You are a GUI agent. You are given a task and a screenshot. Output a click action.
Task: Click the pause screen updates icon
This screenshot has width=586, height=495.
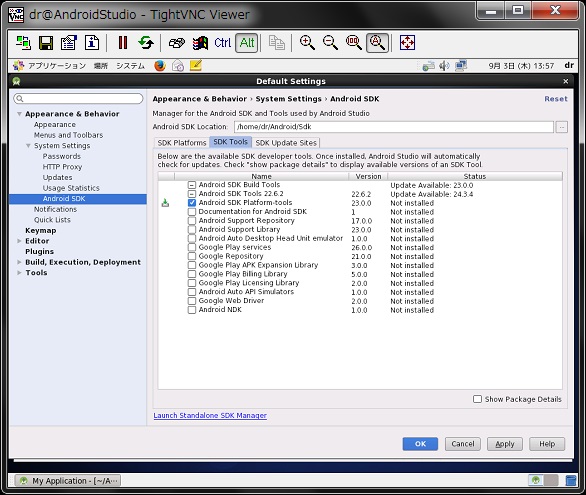click(123, 43)
